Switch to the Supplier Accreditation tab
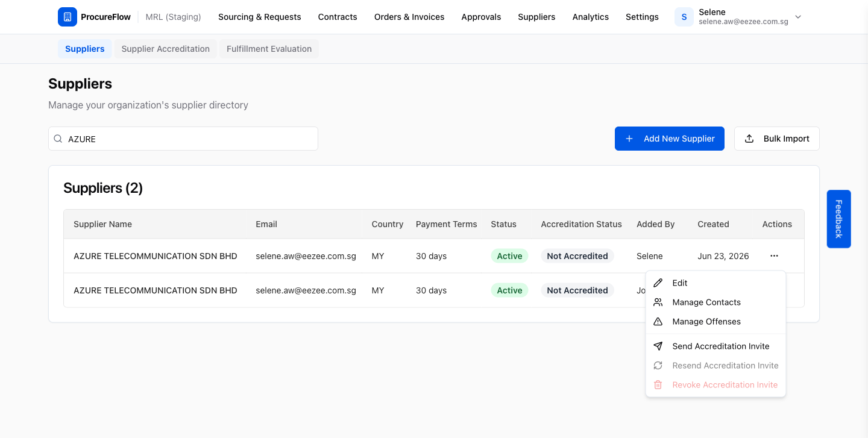 point(166,49)
